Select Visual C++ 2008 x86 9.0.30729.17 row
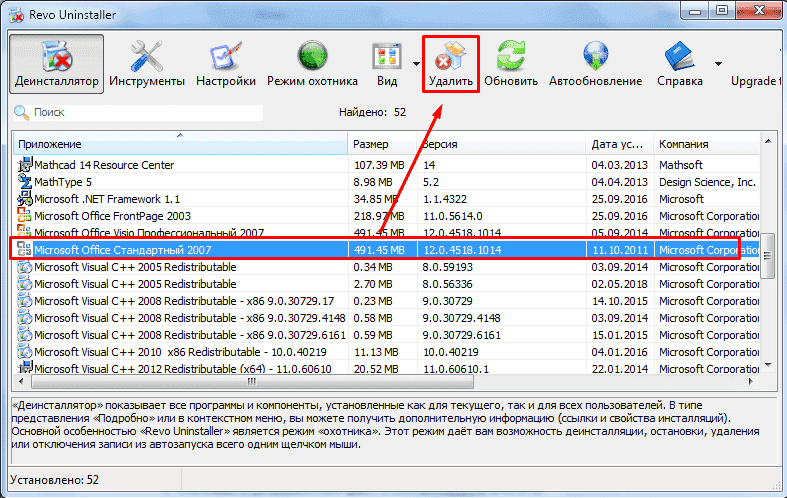 pyautogui.click(x=386, y=301)
